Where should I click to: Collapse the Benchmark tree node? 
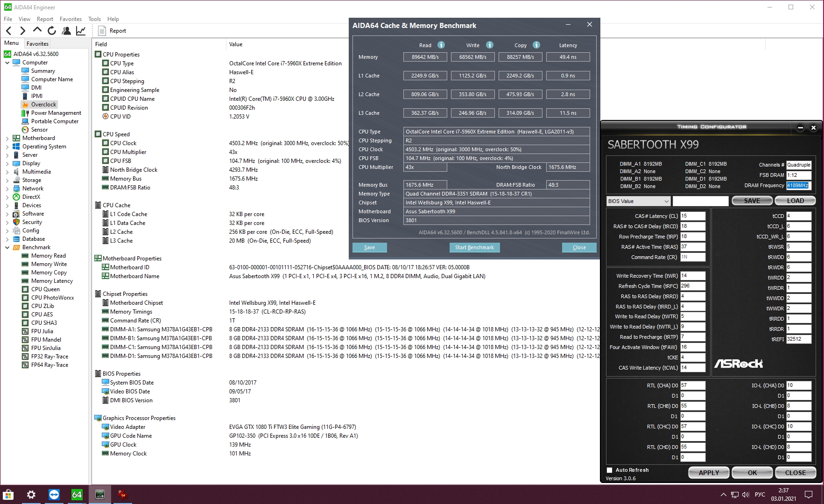7,247
